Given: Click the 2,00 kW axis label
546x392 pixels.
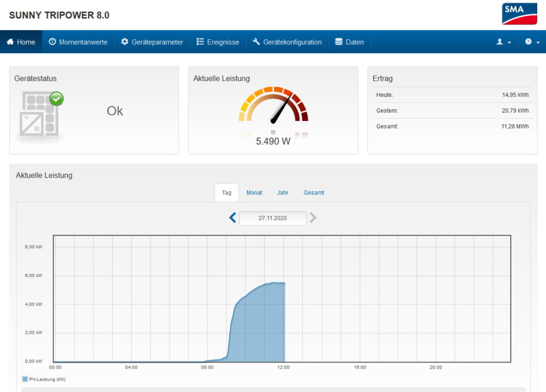Looking at the screenshot, I should point(33,333).
